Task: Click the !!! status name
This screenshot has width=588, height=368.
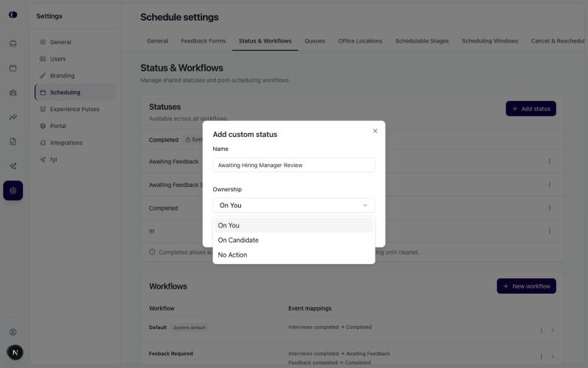Action: point(151,231)
